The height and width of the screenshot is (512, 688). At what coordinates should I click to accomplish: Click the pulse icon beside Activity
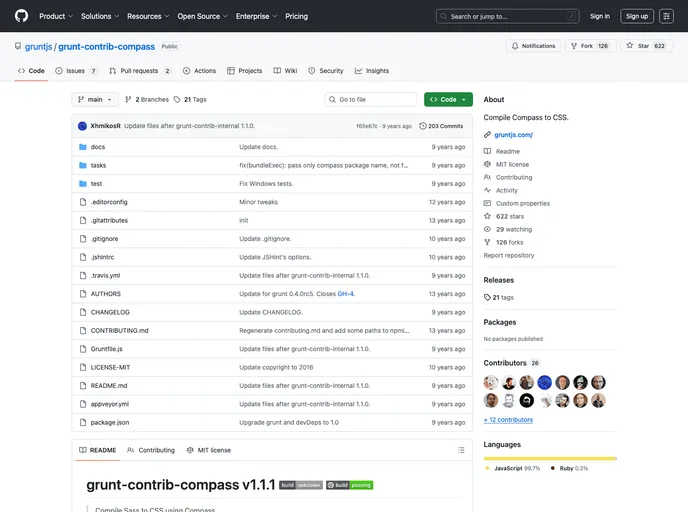[x=487, y=190]
